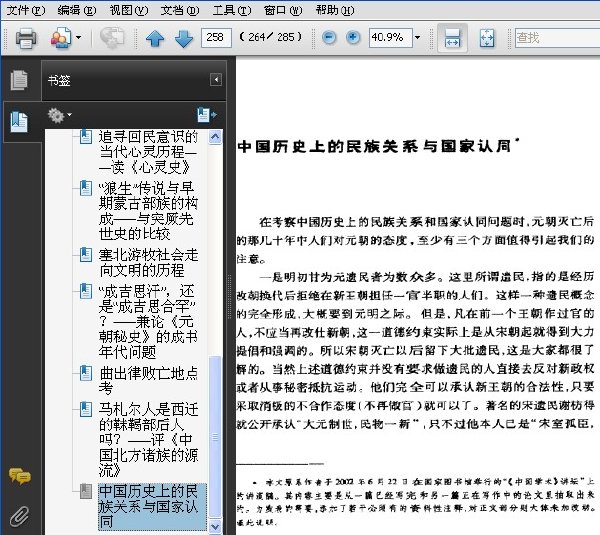Open the 编辑 menu

pyautogui.click(x=77, y=10)
